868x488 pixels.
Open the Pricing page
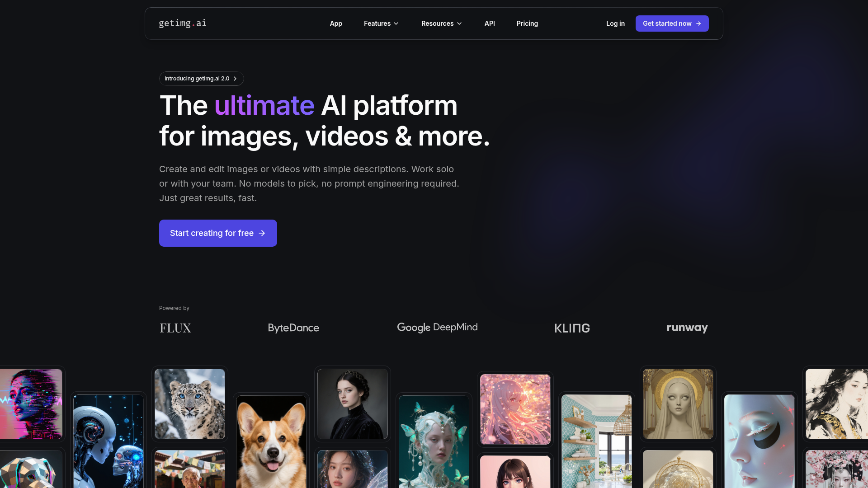tap(527, 23)
